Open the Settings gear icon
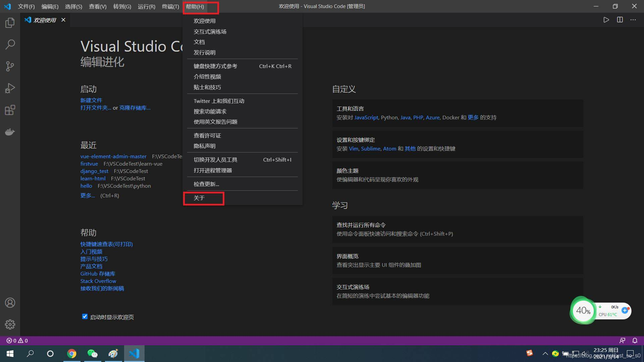Image resolution: width=644 pixels, height=362 pixels. (10, 324)
